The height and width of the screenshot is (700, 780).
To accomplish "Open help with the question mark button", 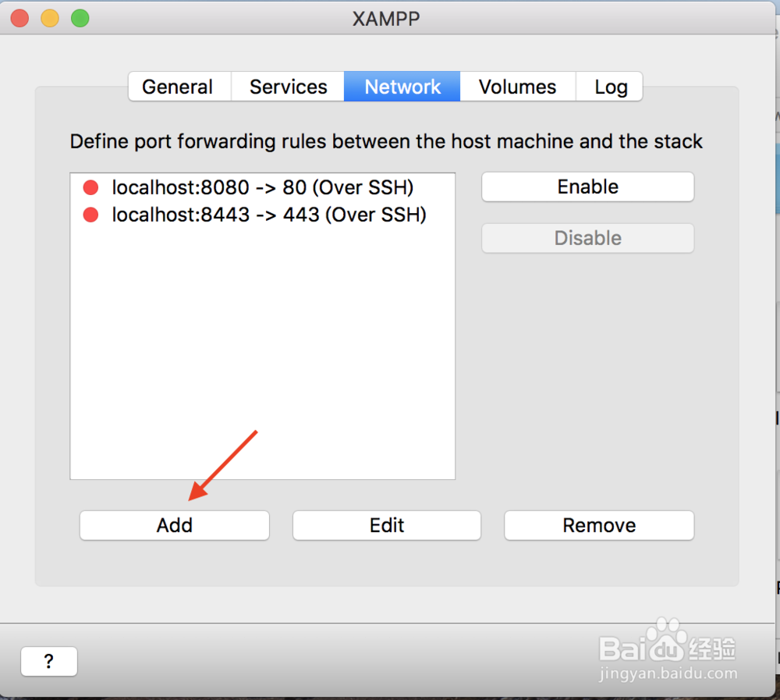I will [48, 661].
